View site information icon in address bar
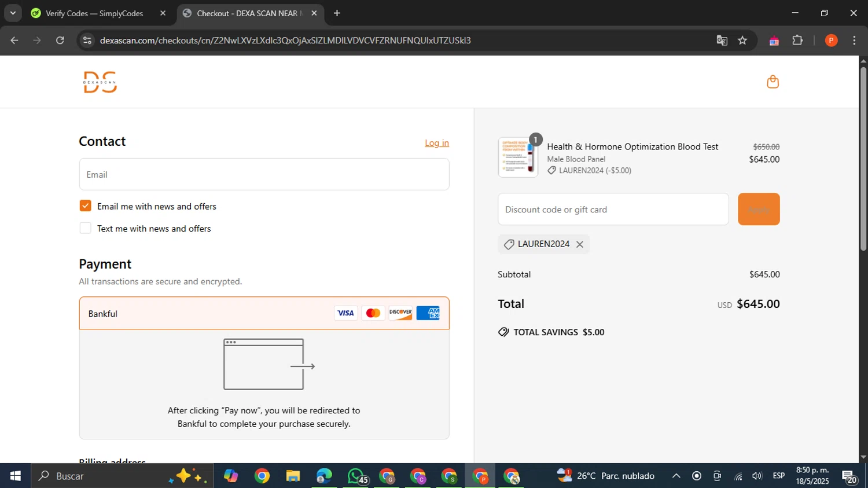This screenshot has height=488, width=868. (x=87, y=41)
